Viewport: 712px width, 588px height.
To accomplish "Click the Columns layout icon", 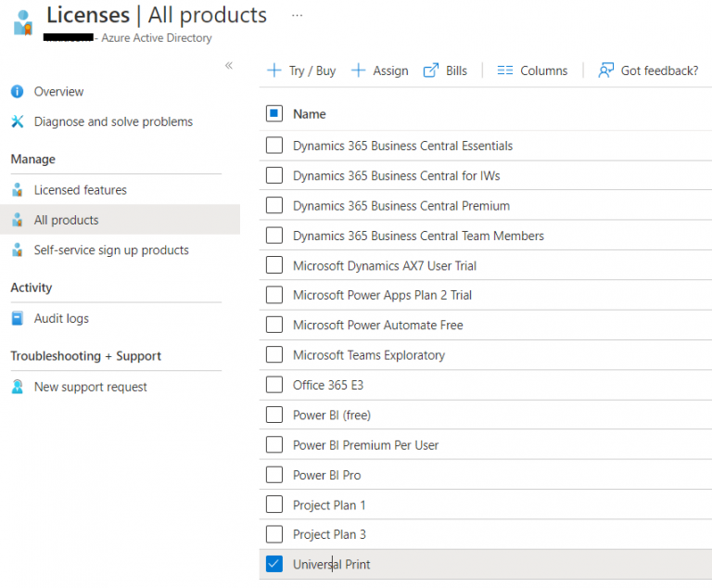I will 505,70.
